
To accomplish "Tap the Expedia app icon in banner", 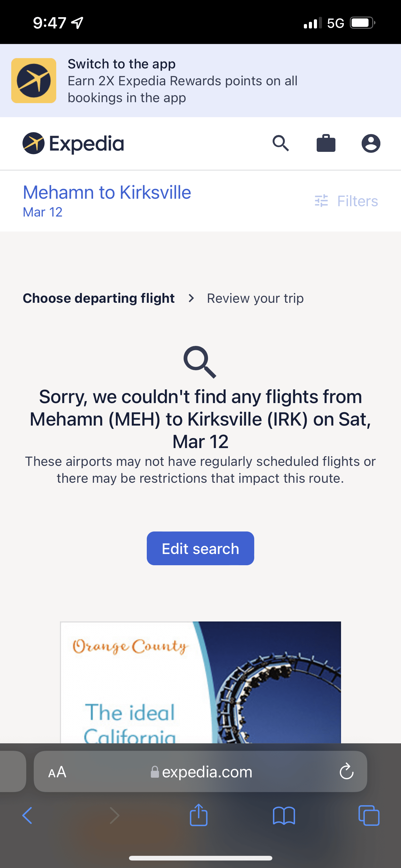I will click(x=34, y=81).
